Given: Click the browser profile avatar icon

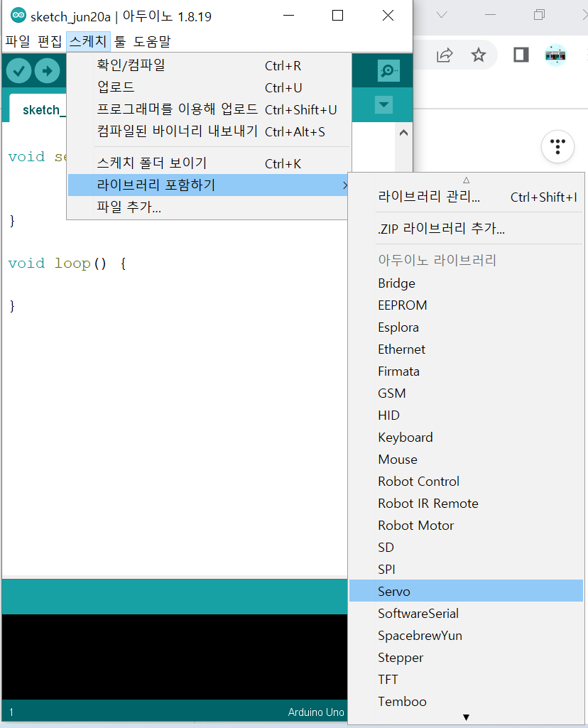Looking at the screenshot, I should click(x=555, y=55).
